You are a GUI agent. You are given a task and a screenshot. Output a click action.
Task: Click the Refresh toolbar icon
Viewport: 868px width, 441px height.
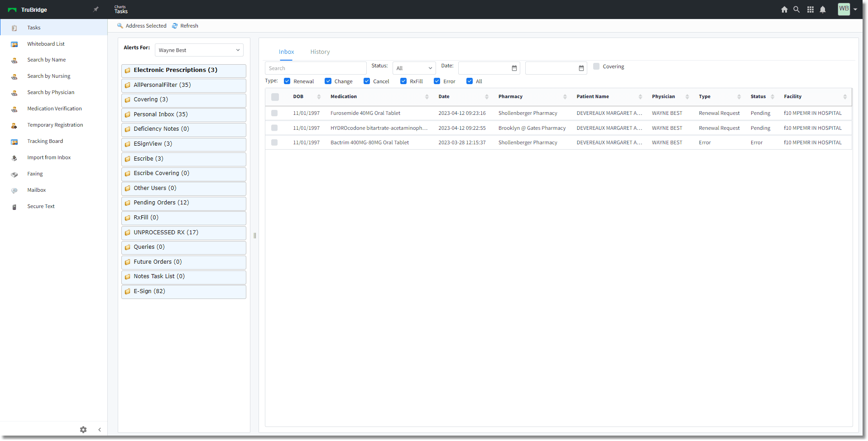(x=175, y=26)
